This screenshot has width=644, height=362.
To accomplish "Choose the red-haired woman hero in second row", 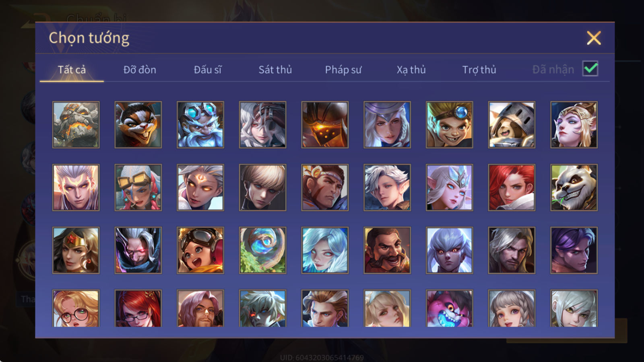I will [511, 187].
